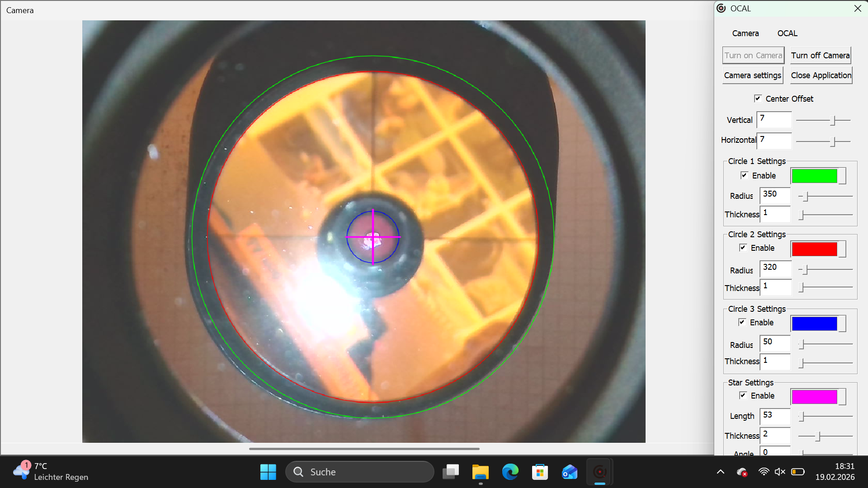Click Turn off Camera button
Image resolution: width=868 pixels, height=488 pixels.
click(x=820, y=56)
